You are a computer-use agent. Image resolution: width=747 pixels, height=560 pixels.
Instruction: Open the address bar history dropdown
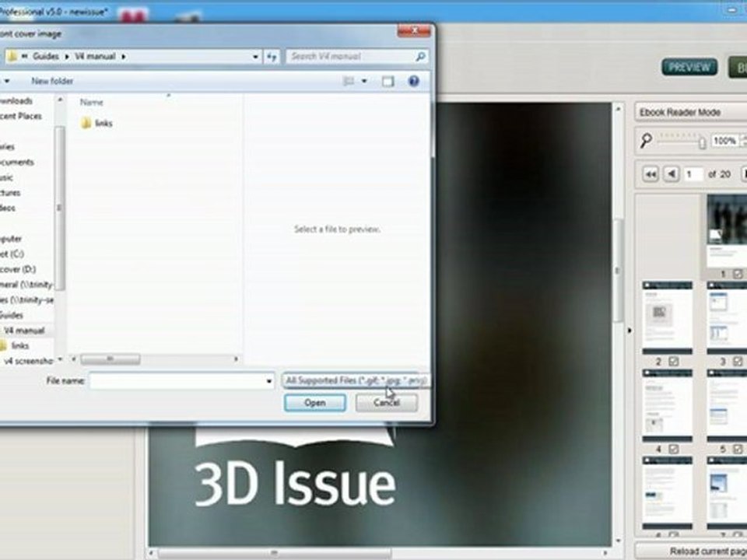tap(255, 57)
